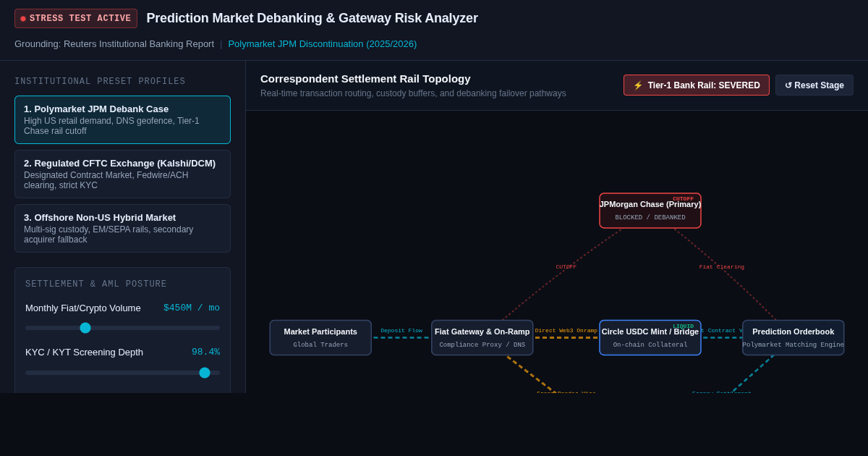Click the KYC / KYT Screening Depth label
The height and width of the screenshot is (456, 868).
84,352
